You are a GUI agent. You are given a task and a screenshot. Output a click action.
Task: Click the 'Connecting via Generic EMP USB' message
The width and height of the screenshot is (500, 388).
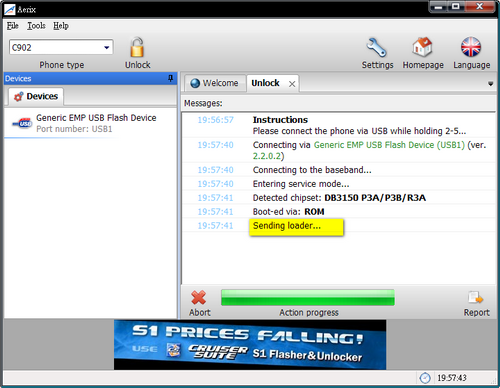coord(369,150)
